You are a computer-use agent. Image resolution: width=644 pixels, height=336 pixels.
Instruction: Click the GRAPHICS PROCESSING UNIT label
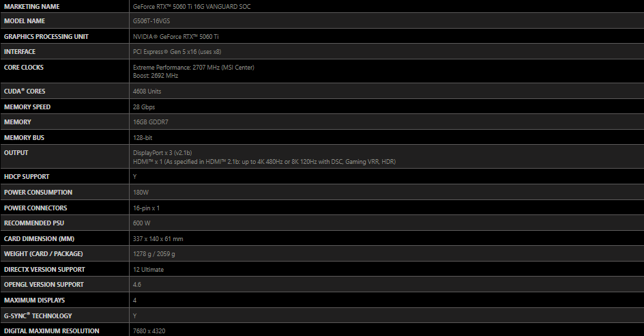pyautogui.click(x=46, y=37)
